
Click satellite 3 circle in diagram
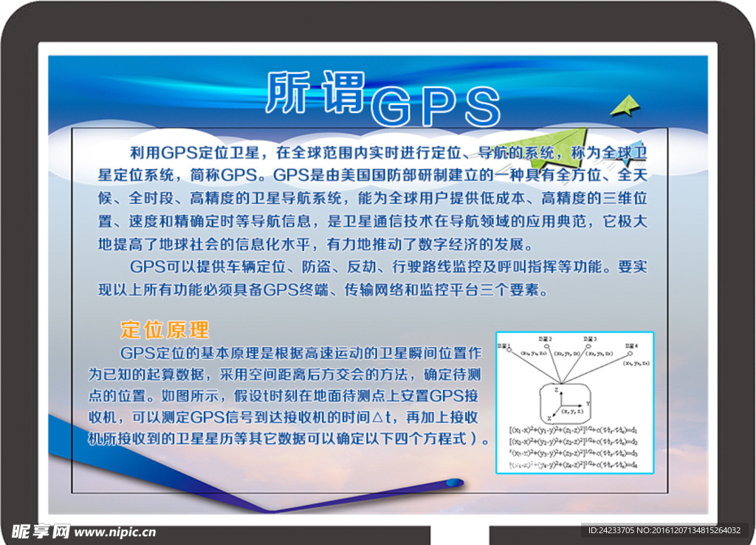(588, 345)
